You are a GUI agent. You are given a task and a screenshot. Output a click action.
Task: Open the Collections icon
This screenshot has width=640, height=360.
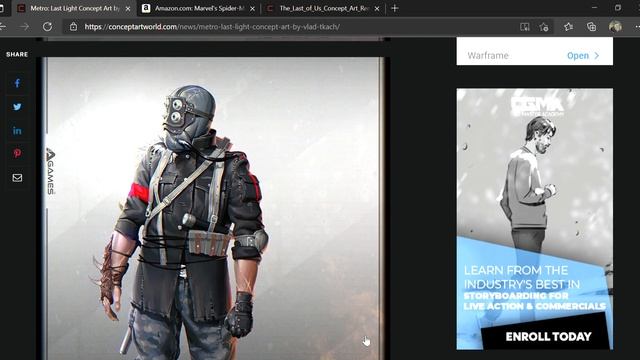[x=591, y=27]
